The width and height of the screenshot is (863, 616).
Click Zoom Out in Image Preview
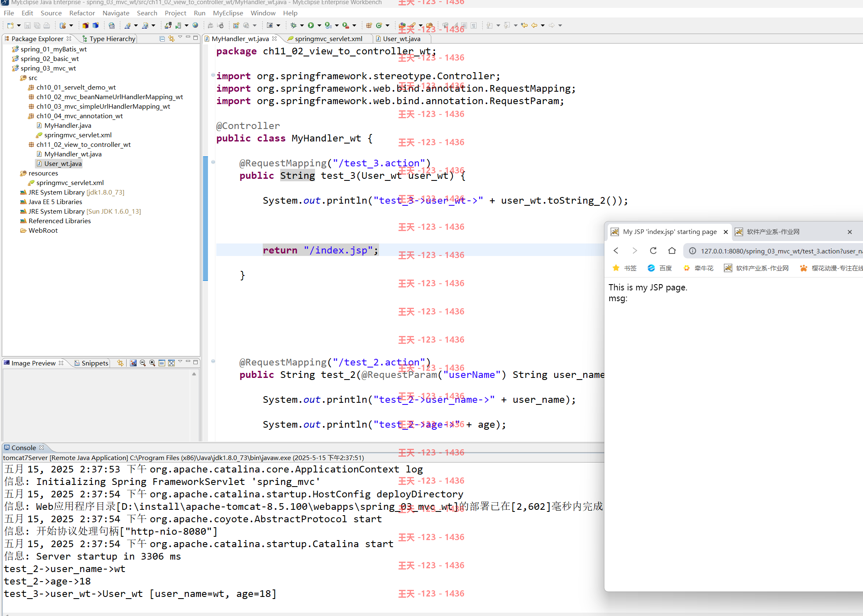(143, 363)
